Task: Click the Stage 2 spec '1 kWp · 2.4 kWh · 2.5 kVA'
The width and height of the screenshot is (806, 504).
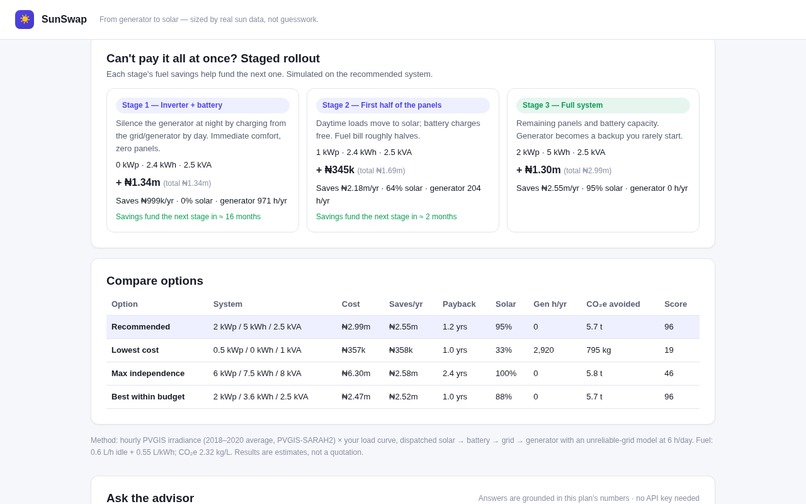Action: [364, 152]
